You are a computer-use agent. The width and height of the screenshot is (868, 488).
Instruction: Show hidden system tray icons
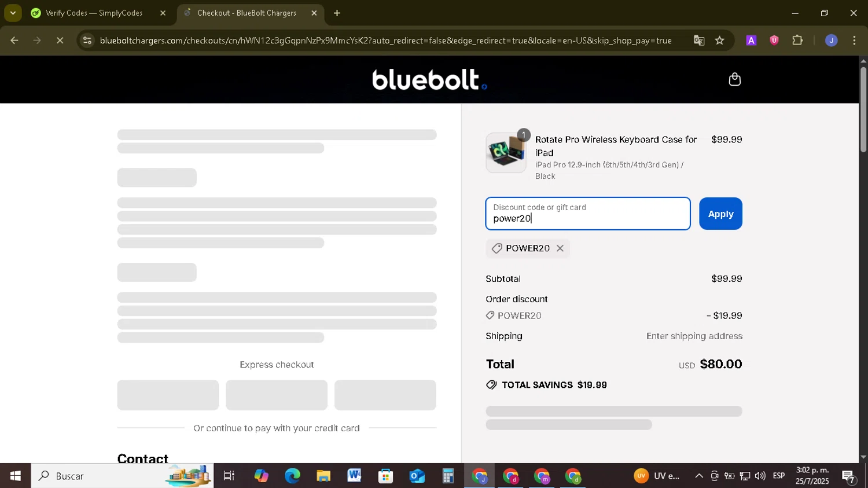pos(699,476)
